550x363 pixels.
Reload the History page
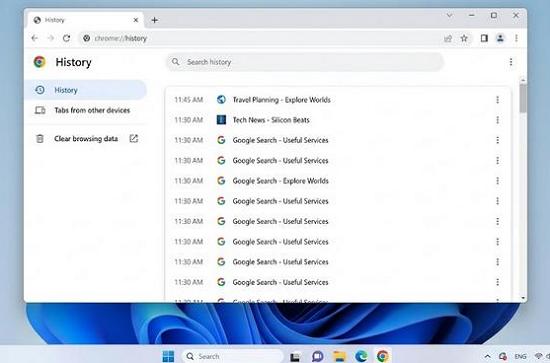(x=66, y=38)
